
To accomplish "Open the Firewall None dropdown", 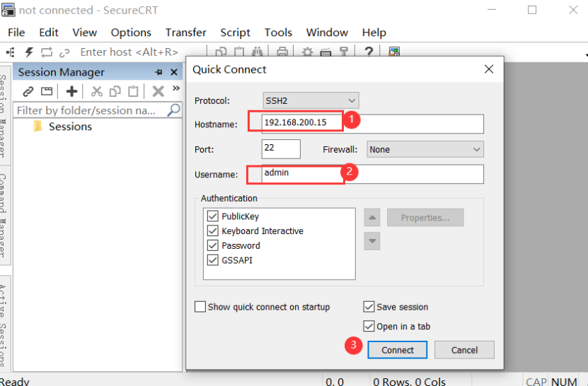I will coord(425,149).
